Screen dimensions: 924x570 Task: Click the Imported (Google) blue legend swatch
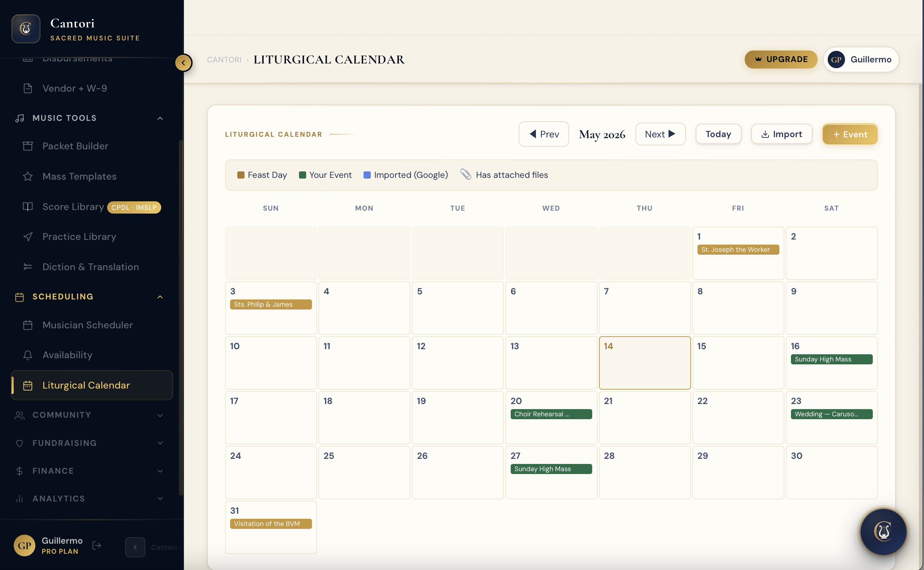point(367,175)
